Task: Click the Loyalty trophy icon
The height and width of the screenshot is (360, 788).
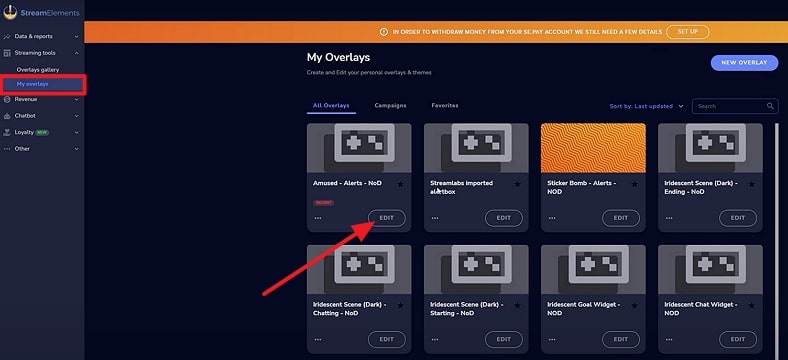Action: (7, 133)
